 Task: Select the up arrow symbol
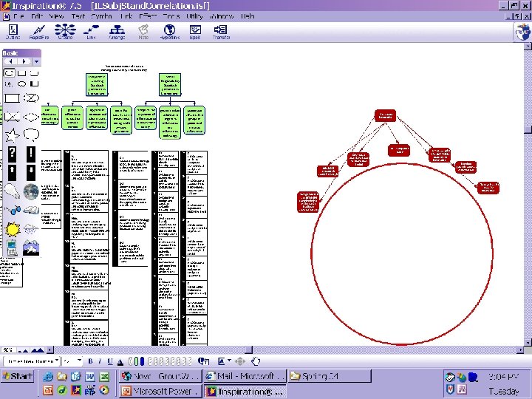[x=12, y=172]
